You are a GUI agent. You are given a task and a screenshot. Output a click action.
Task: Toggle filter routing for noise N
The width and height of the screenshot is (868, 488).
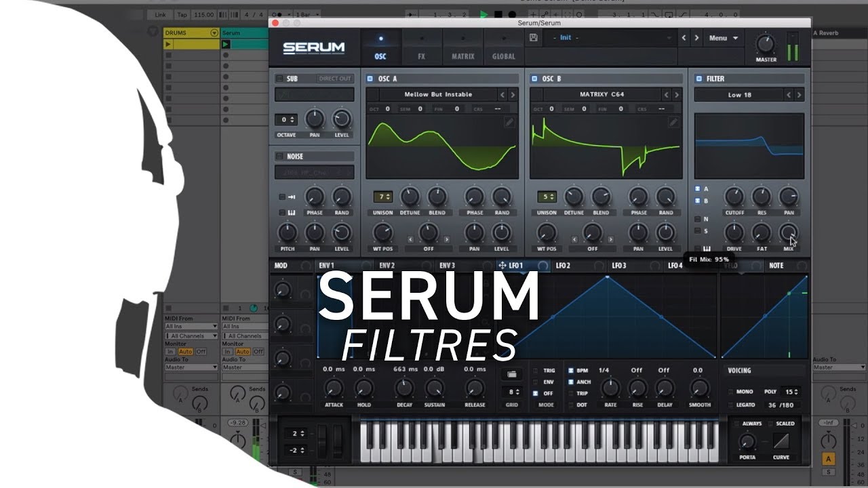(x=697, y=219)
